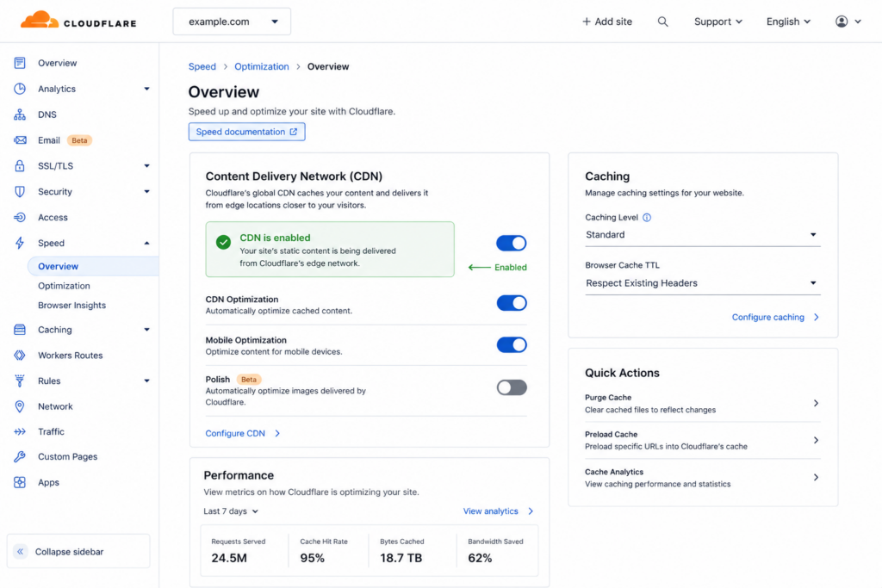The image size is (882, 588).
Task: Expand the Rules sidebar section arrow
Action: pos(146,381)
